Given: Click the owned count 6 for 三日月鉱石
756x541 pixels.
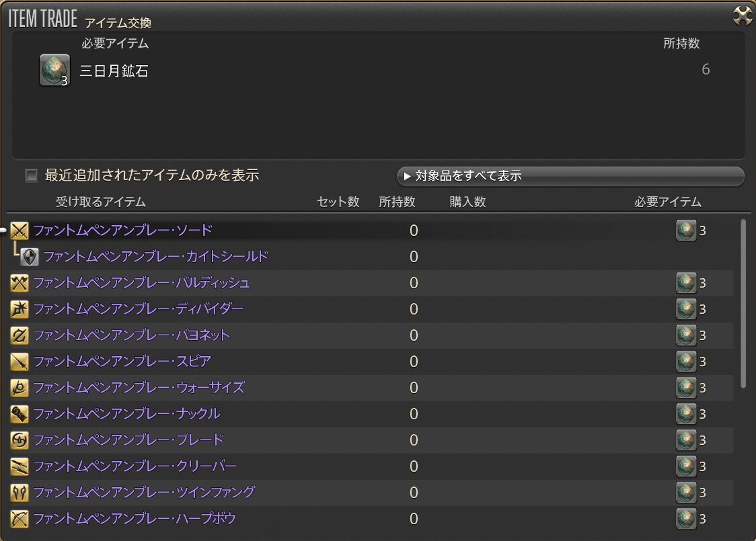Looking at the screenshot, I should pyautogui.click(x=706, y=69).
